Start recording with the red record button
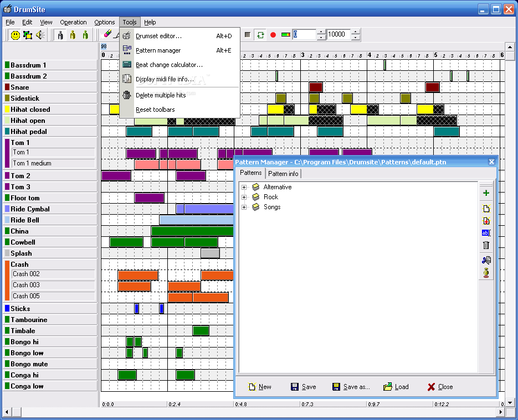This screenshot has width=518, height=420. tap(273, 35)
